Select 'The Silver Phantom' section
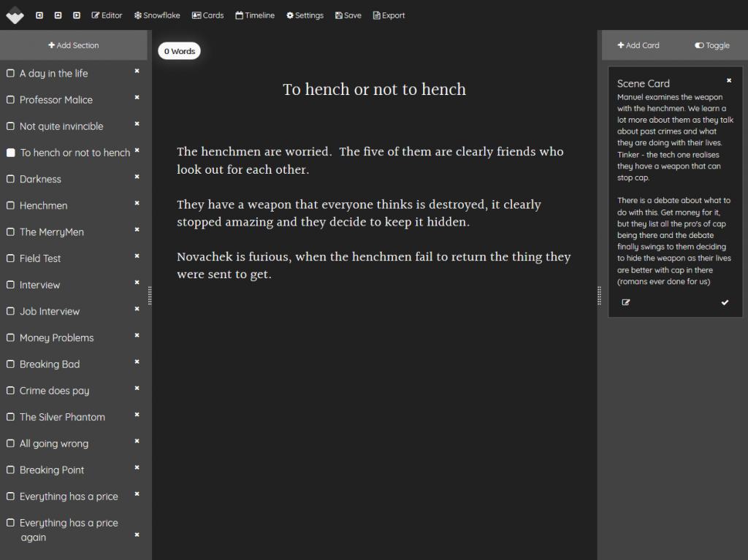Viewport: 748px width, 560px height. pyautogui.click(x=62, y=417)
